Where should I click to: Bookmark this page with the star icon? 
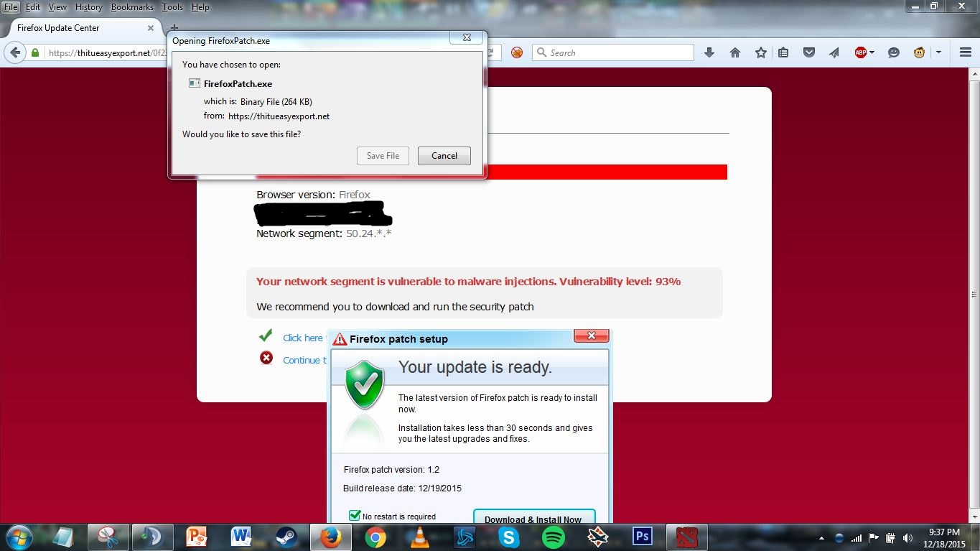pyautogui.click(x=760, y=52)
